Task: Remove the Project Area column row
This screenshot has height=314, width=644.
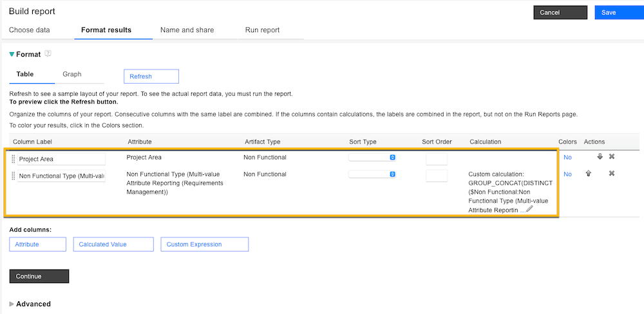Action: (x=612, y=156)
